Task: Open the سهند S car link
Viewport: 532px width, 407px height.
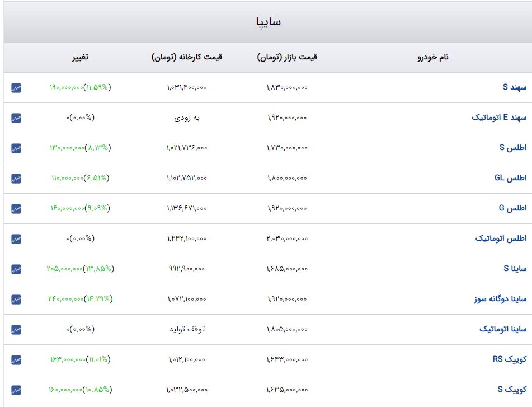Action: (514, 87)
